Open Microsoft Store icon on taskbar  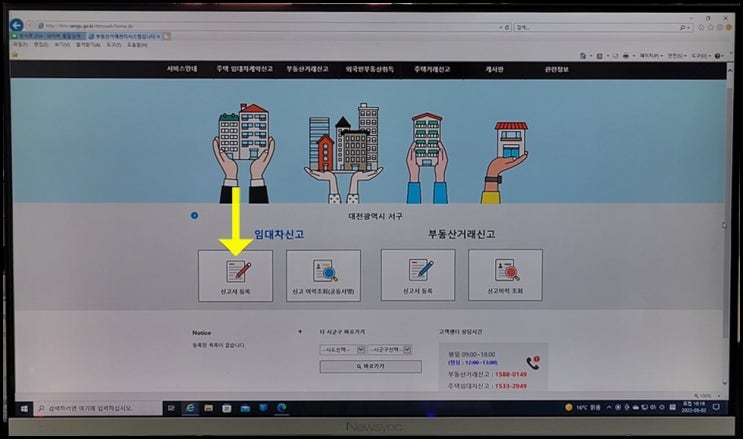(227, 408)
